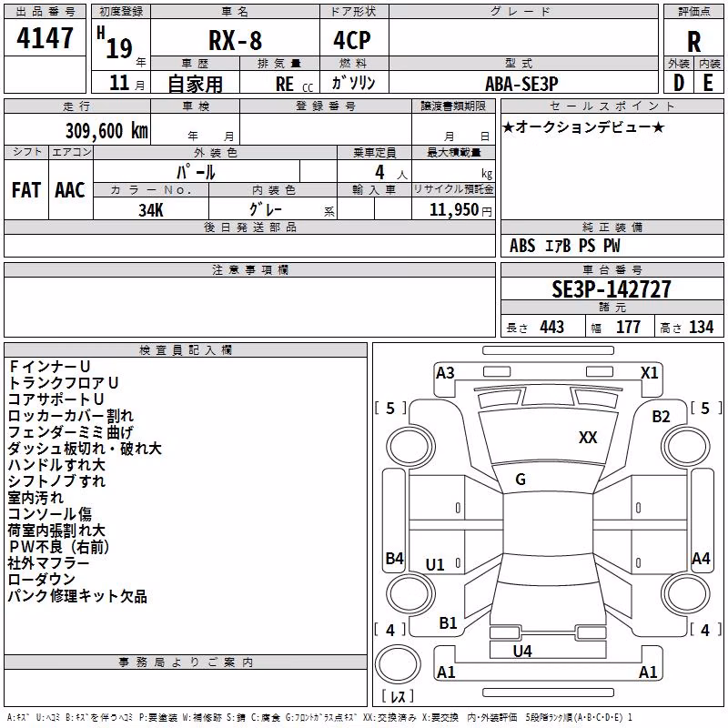Image resolution: width=728 pixels, height=728 pixels.
Task: Select note 社外マフラー
Action: [x=49, y=563]
